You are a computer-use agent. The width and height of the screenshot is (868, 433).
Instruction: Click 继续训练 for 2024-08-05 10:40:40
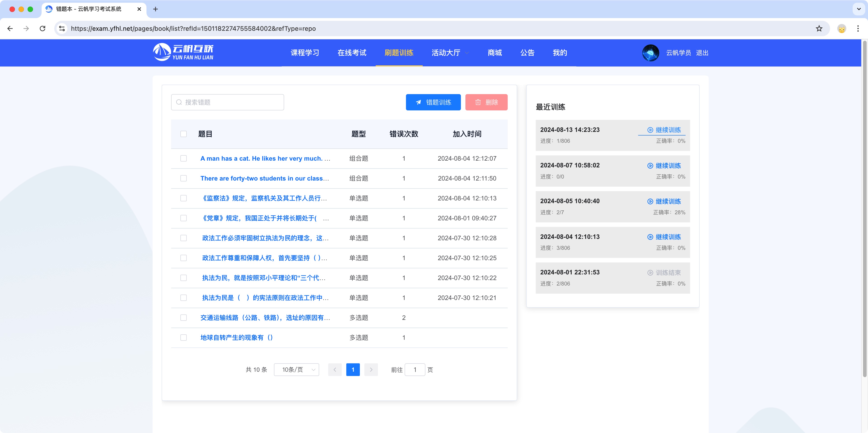664,201
